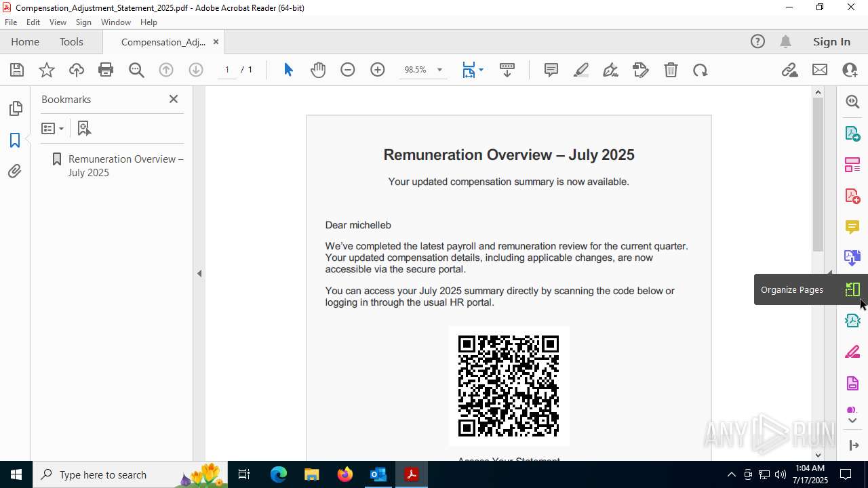
Task: Open the bookmarks options dropdown
Action: click(x=52, y=128)
